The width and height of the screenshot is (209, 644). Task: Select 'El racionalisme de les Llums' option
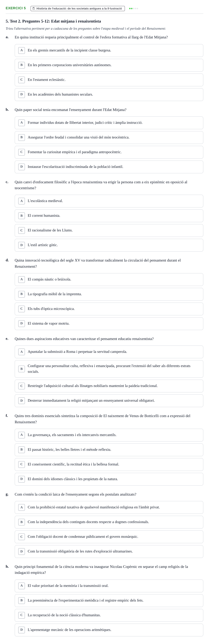[109, 230]
